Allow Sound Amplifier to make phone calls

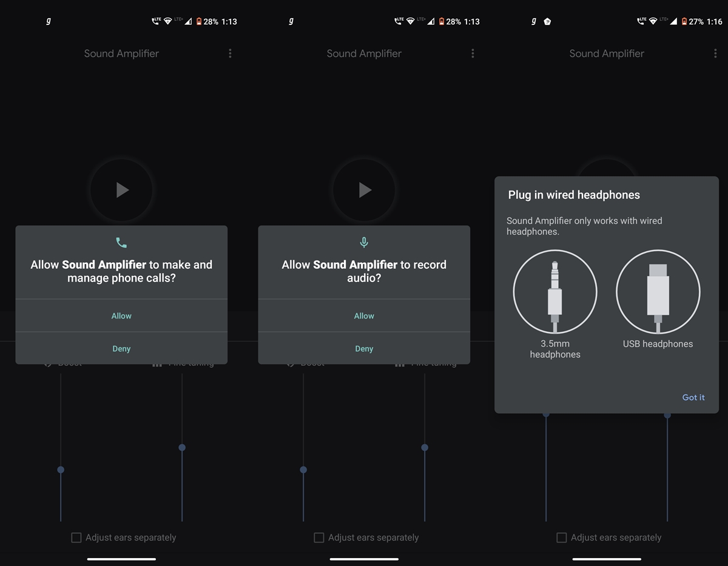click(121, 315)
